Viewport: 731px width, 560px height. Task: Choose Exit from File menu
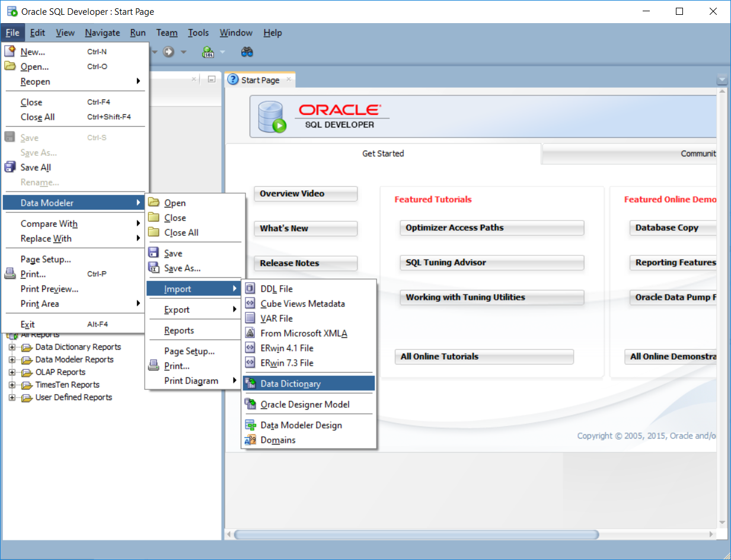[x=74, y=324]
